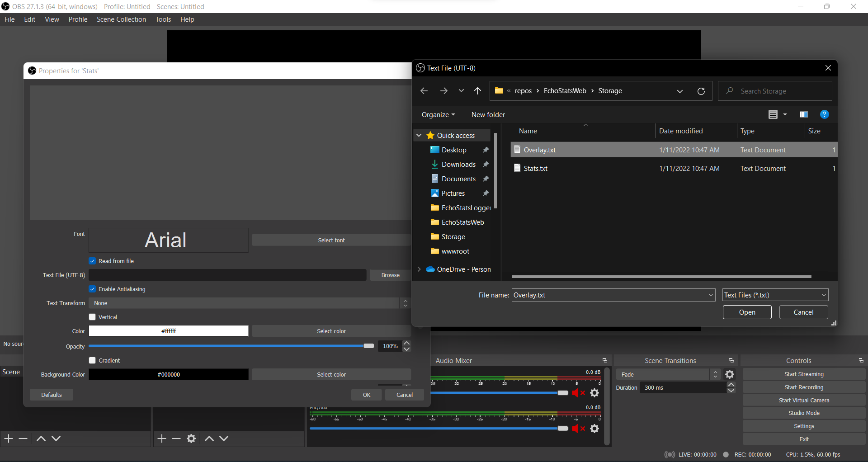Click the white #ffffff Color swatch
This screenshot has width=868, height=462.
168,331
